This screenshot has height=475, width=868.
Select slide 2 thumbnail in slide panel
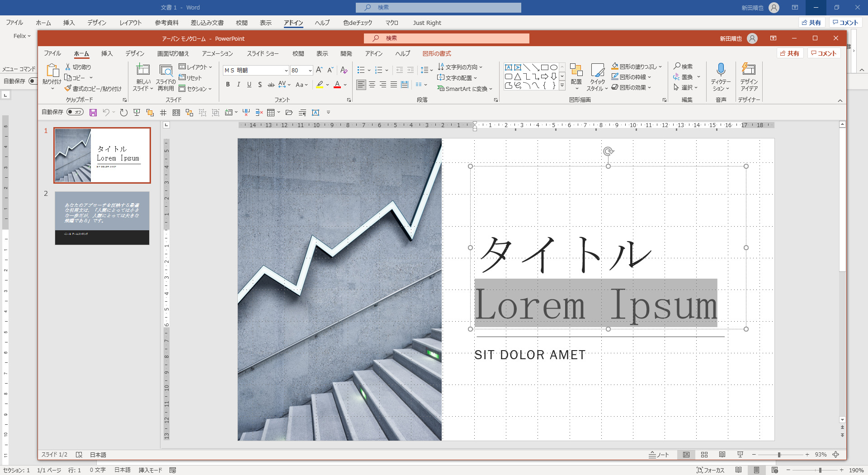click(x=102, y=218)
